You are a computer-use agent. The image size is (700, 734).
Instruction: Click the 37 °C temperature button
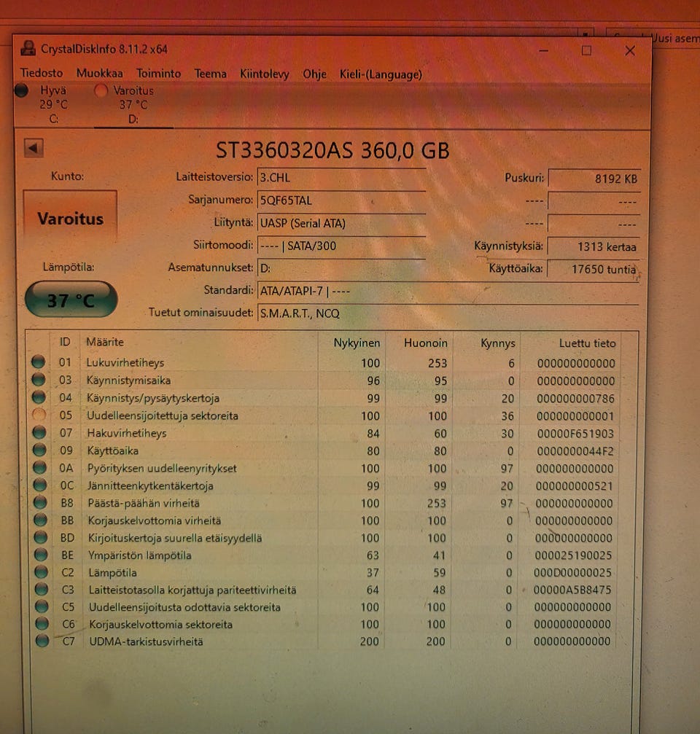[x=71, y=300]
